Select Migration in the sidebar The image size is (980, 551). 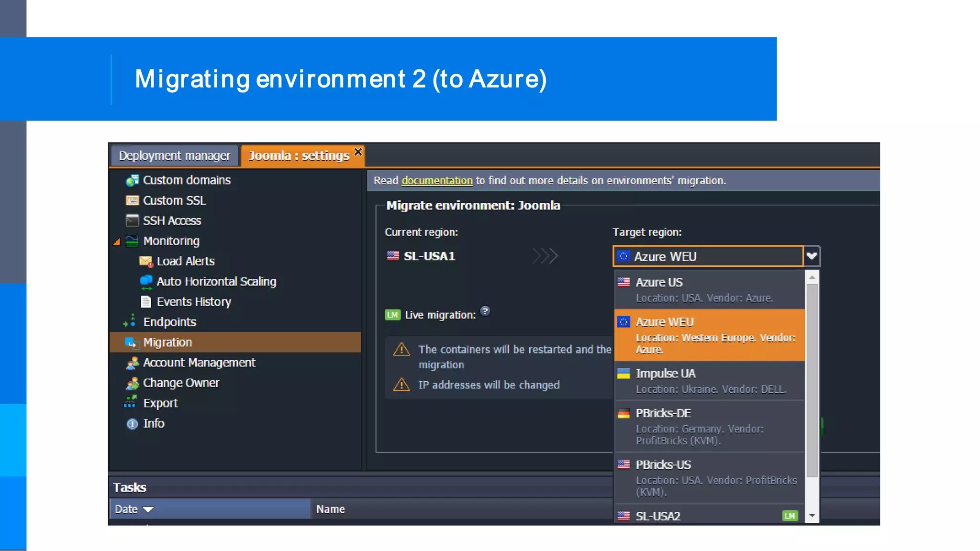tap(235, 342)
